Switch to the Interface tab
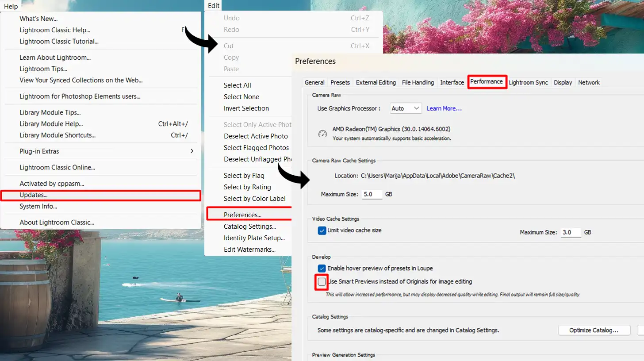Image resolution: width=644 pixels, height=361 pixels. point(452,82)
